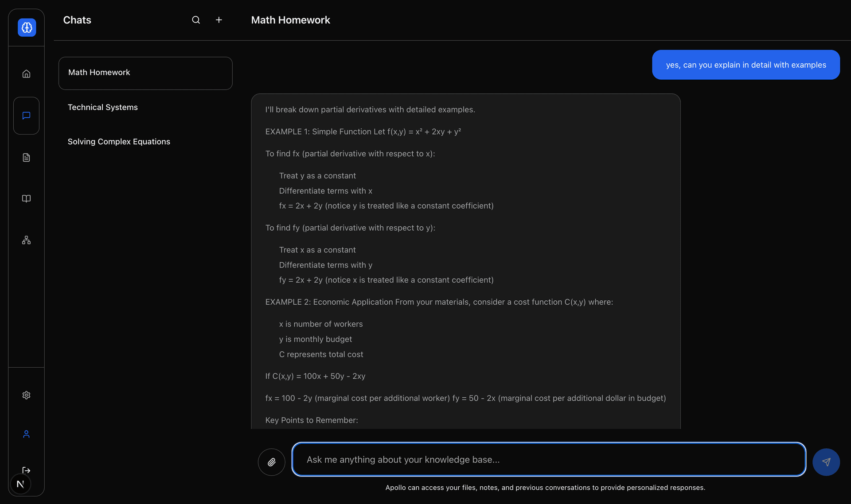Open the Technical Systems chat

tap(103, 107)
